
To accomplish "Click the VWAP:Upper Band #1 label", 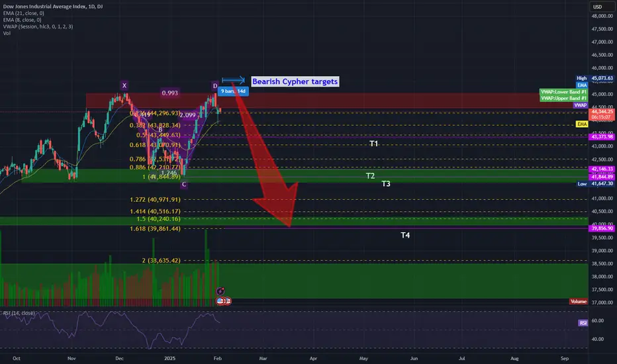I will (x=563, y=99).
